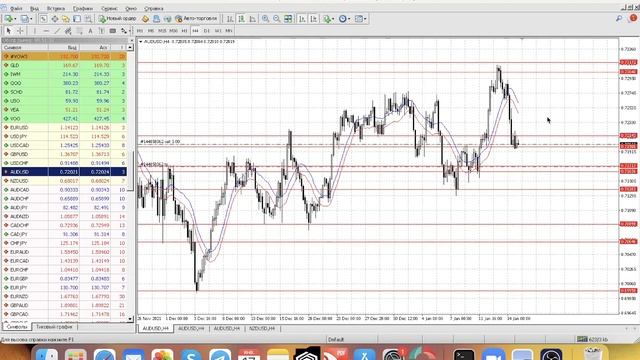Open the Вставка menu

[56, 8]
